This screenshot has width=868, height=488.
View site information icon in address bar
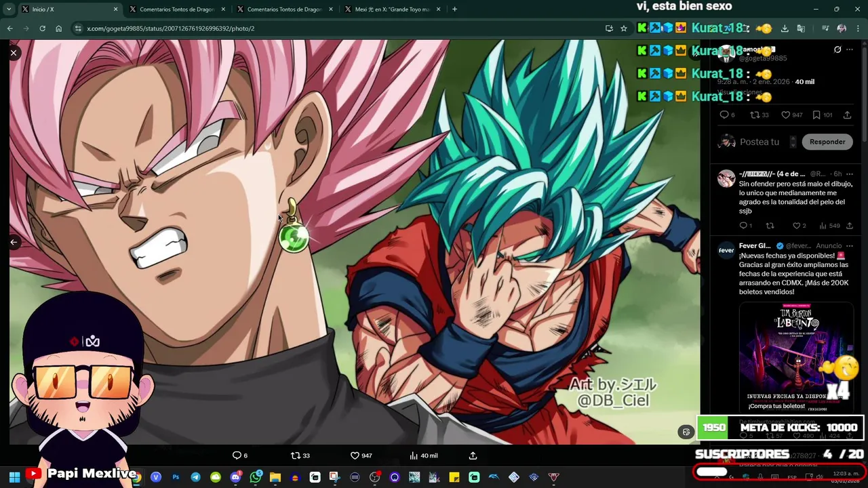[x=78, y=28]
